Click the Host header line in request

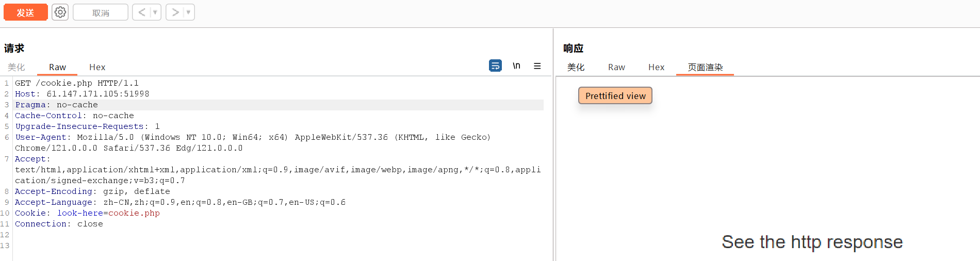click(x=82, y=94)
